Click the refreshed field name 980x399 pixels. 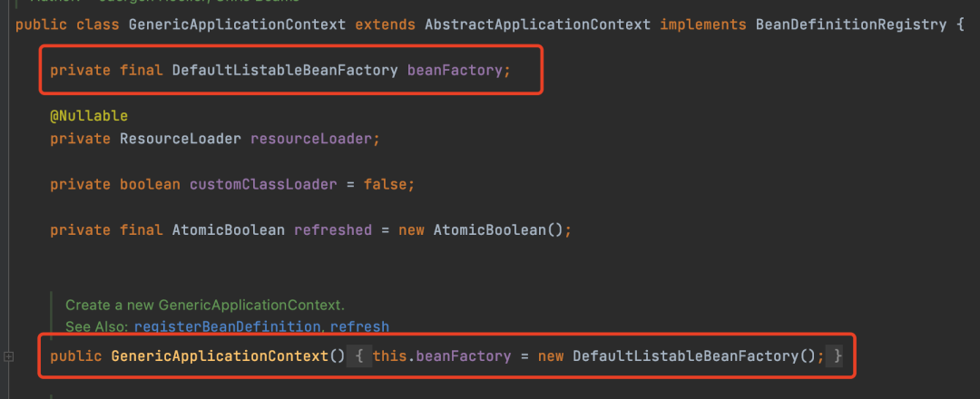(x=333, y=230)
